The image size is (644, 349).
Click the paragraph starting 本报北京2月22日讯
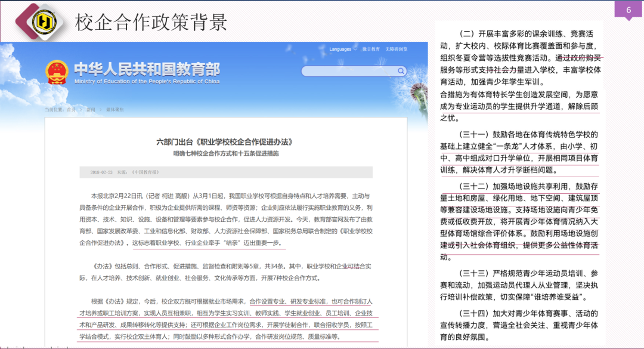(226, 219)
